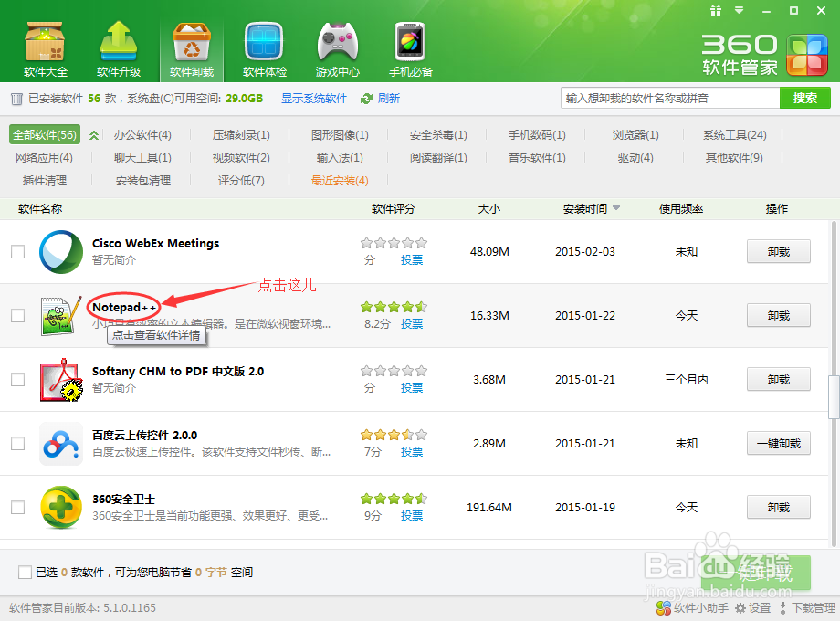
Task: Click 一键卸载 for 百度云上传控件
Action: coord(779,444)
